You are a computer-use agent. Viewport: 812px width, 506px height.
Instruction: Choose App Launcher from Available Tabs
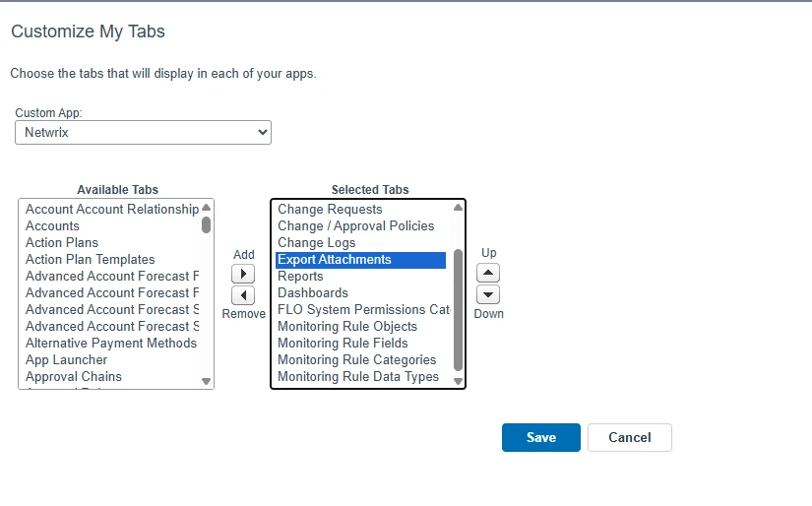(x=67, y=360)
